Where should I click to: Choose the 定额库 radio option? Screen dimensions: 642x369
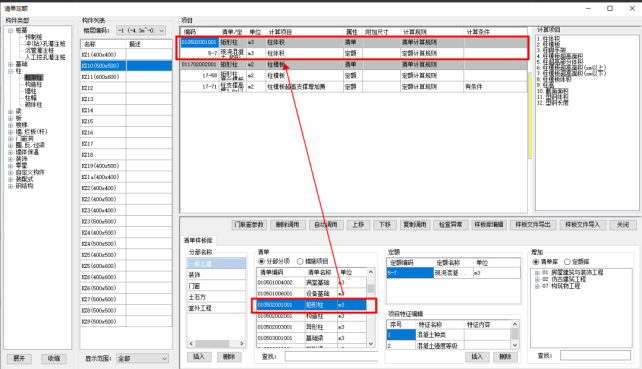point(567,262)
